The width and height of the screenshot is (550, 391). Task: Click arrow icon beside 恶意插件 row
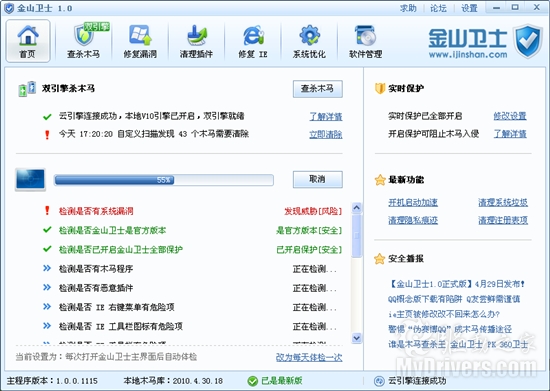pos(47,288)
